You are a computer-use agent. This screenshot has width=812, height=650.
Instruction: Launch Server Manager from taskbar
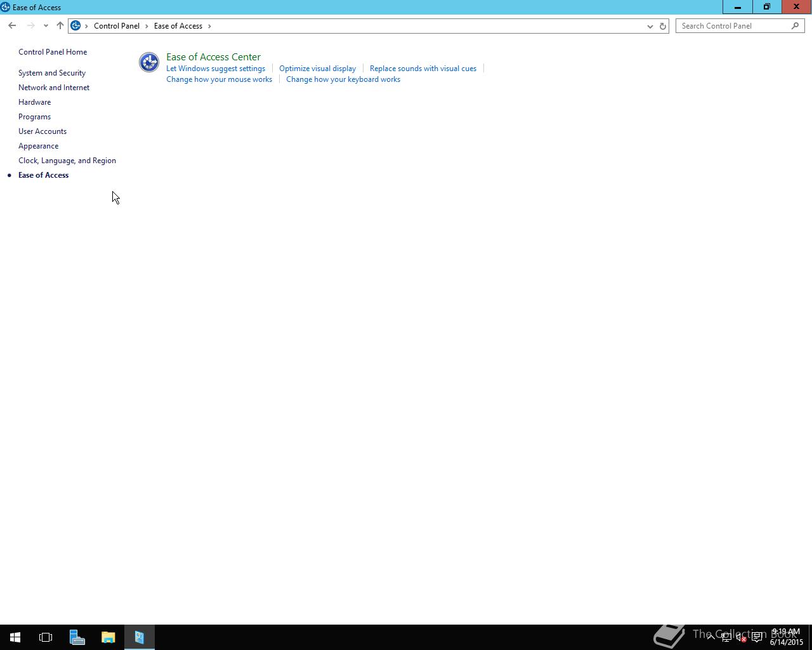click(77, 637)
